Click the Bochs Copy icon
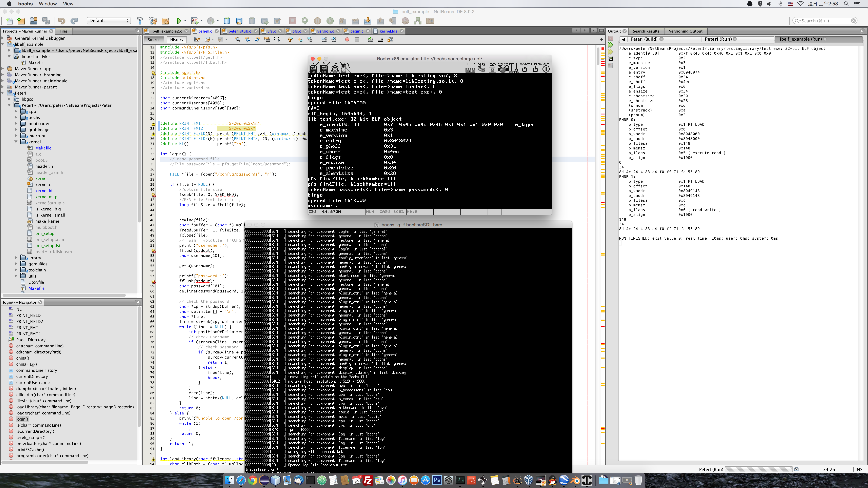This screenshot has width=868, height=488. (481, 68)
